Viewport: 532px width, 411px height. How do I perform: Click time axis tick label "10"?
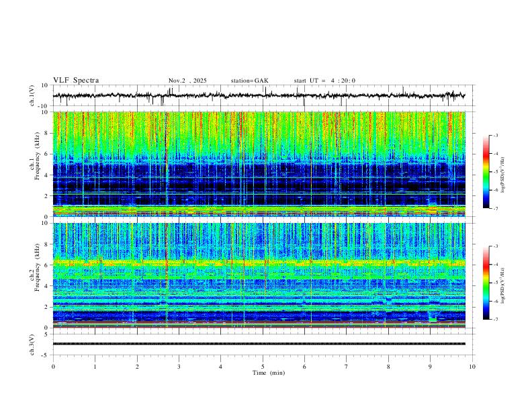(x=472, y=367)
